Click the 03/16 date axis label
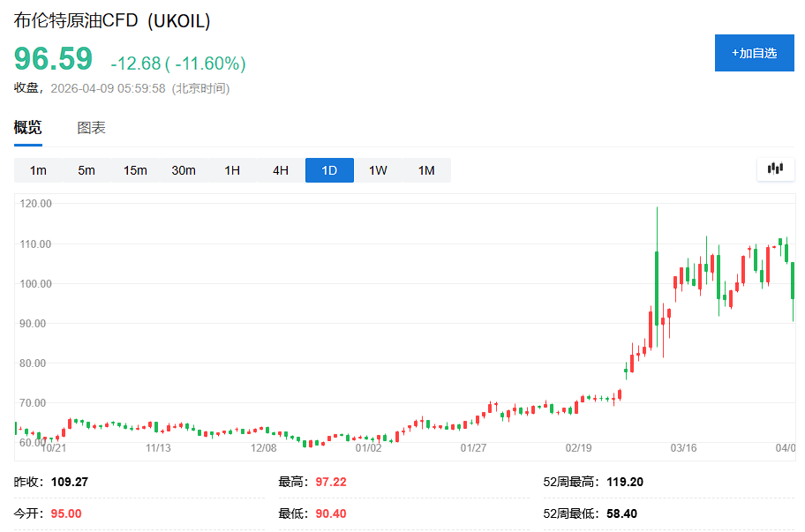 (684, 448)
